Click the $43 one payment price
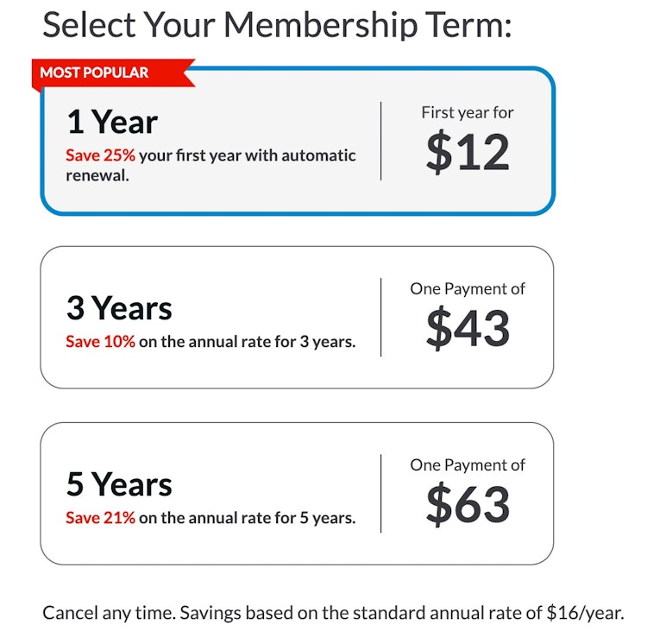This screenshot has height=644, width=647. [468, 328]
